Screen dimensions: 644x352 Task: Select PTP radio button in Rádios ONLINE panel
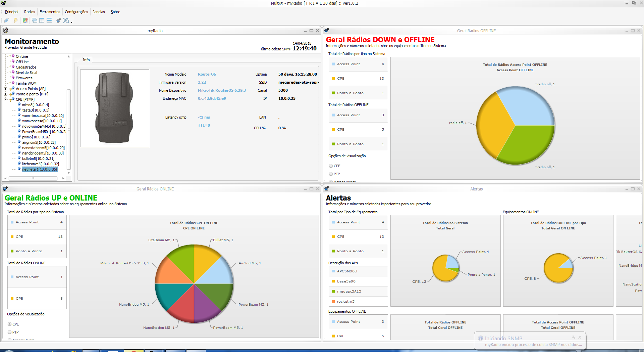10,332
